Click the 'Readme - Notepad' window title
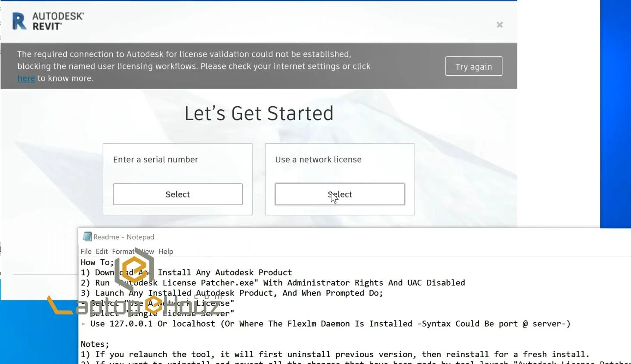The height and width of the screenshot is (364, 631). click(x=124, y=237)
